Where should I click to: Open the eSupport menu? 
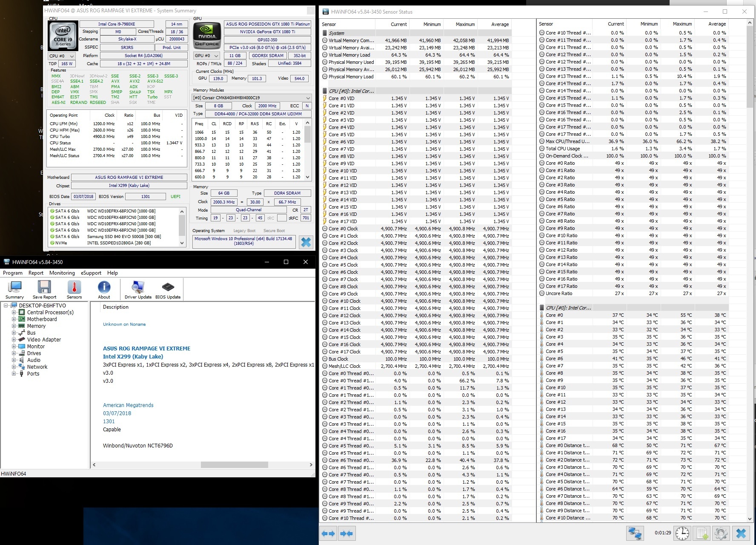coord(91,273)
